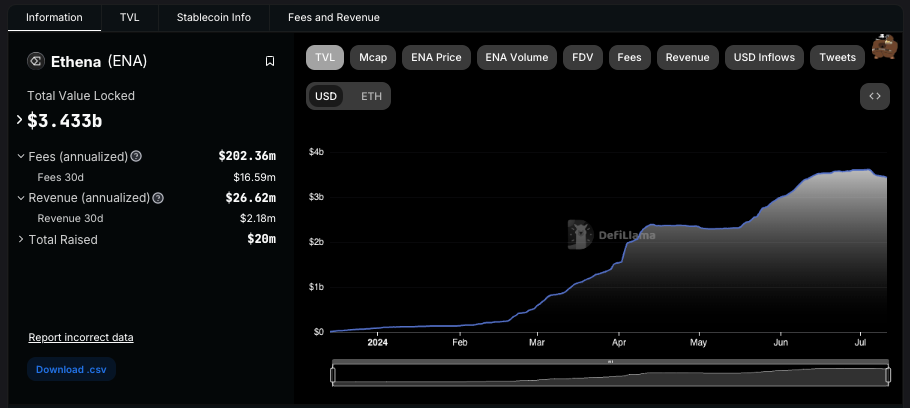Click the $202.36m fees value

[x=247, y=156]
